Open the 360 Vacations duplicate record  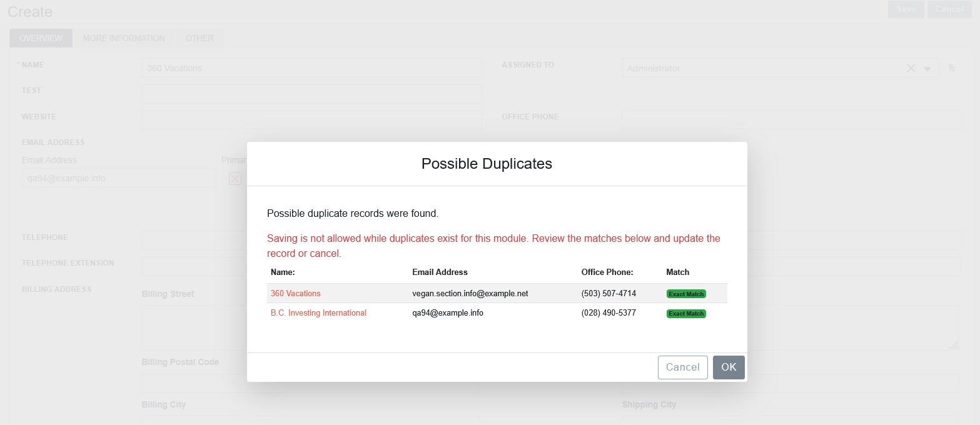[x=295, y=293]
